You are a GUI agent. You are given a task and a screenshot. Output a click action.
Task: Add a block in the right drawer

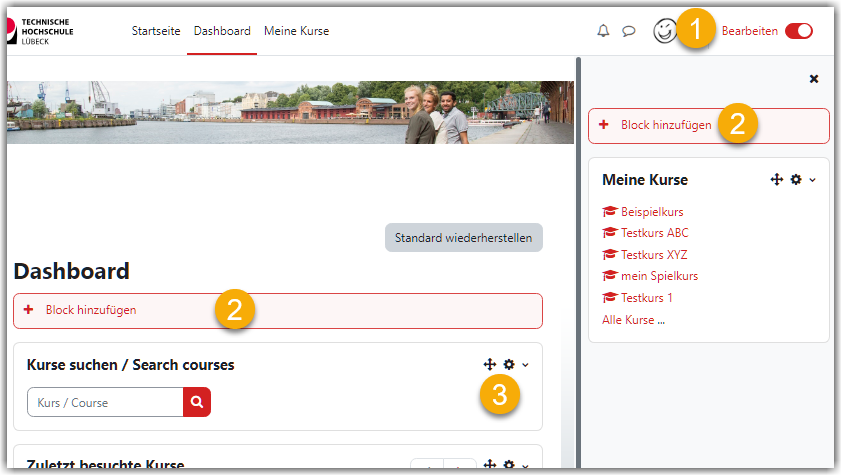coord(708,126)
